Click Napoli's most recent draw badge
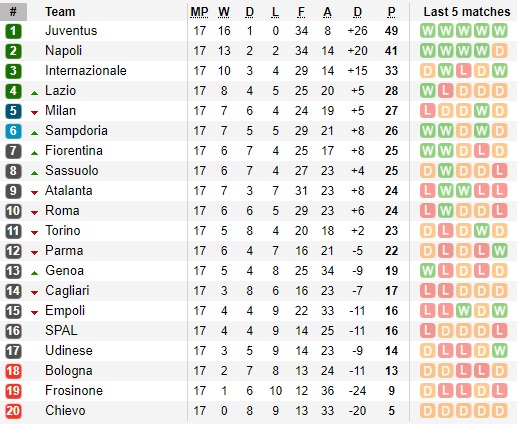 click(499, 51)
